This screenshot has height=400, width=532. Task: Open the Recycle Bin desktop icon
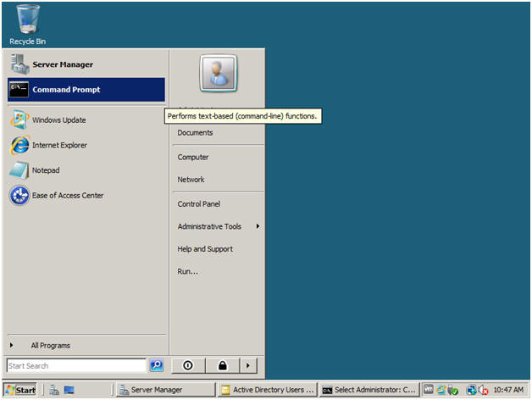pyautogui.click(x=27, y=25)
